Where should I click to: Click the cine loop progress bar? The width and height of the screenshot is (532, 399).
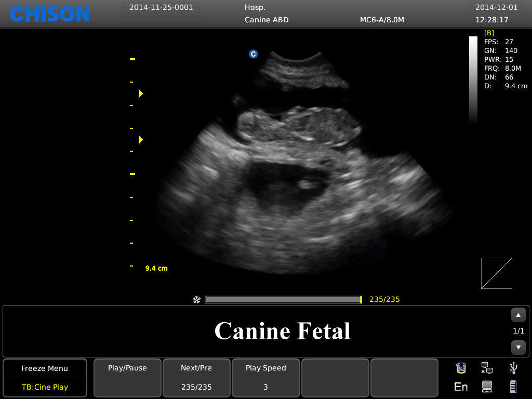(283, 299)
